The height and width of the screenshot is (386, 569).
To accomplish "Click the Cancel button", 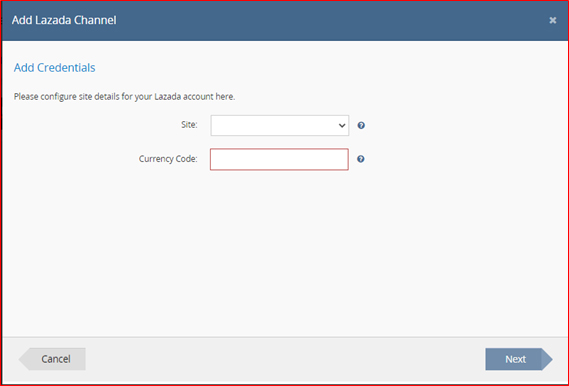I will click(52, 359).
